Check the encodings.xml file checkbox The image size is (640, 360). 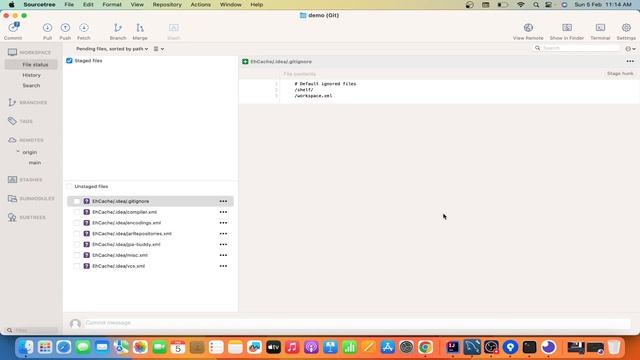click(x=77, y=223)
